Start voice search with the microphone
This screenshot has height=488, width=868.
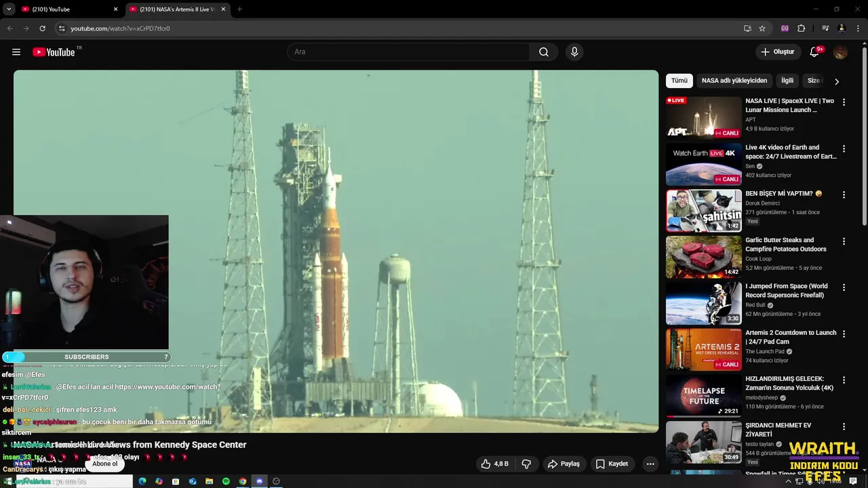click(x=574, y=52)
